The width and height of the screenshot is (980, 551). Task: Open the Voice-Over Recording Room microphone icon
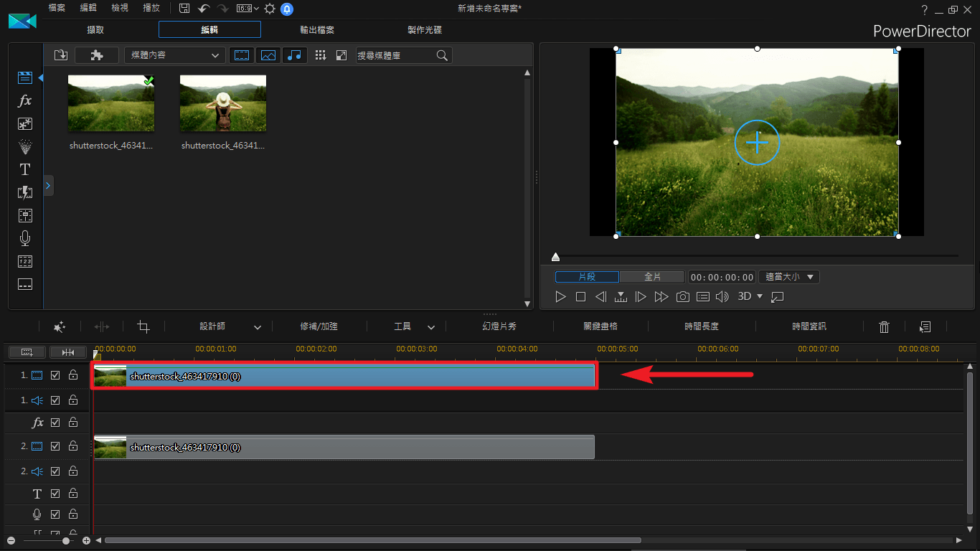click(x=25, y=238)
